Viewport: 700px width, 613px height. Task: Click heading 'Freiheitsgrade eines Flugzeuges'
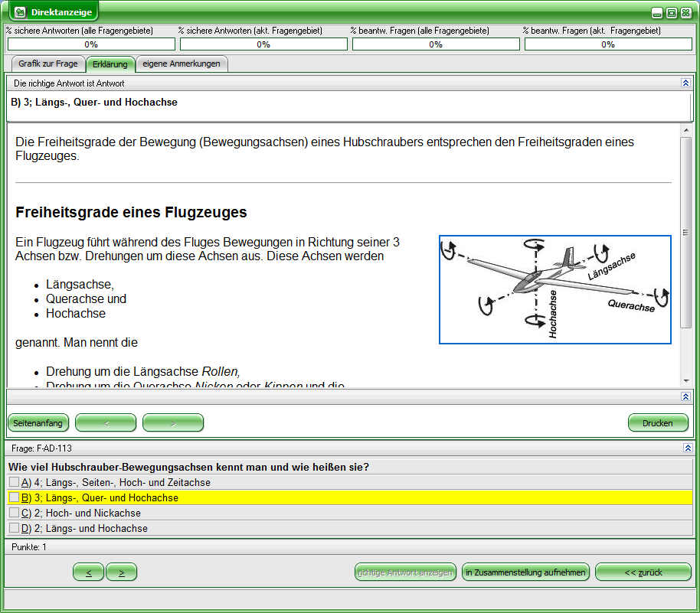point(131,212)
